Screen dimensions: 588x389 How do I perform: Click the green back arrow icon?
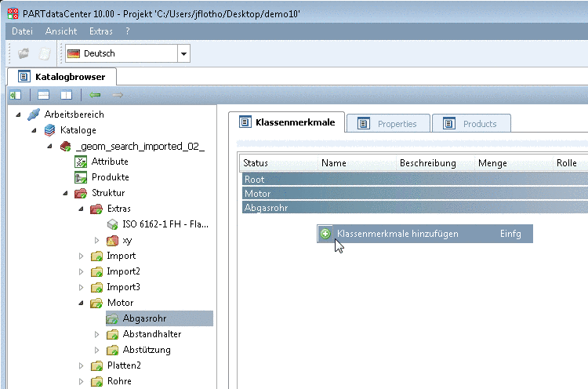95,95
